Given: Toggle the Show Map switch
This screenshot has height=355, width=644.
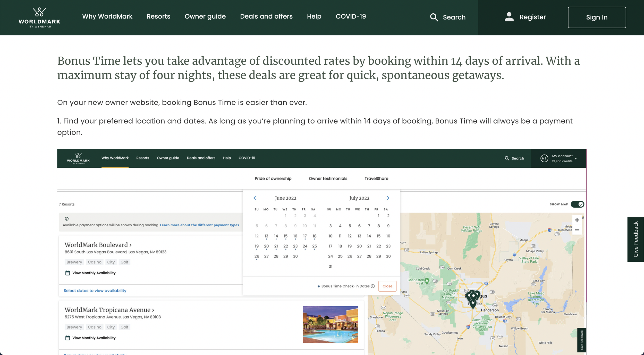Looking at the screenshot, I should [x=577, y=204].
